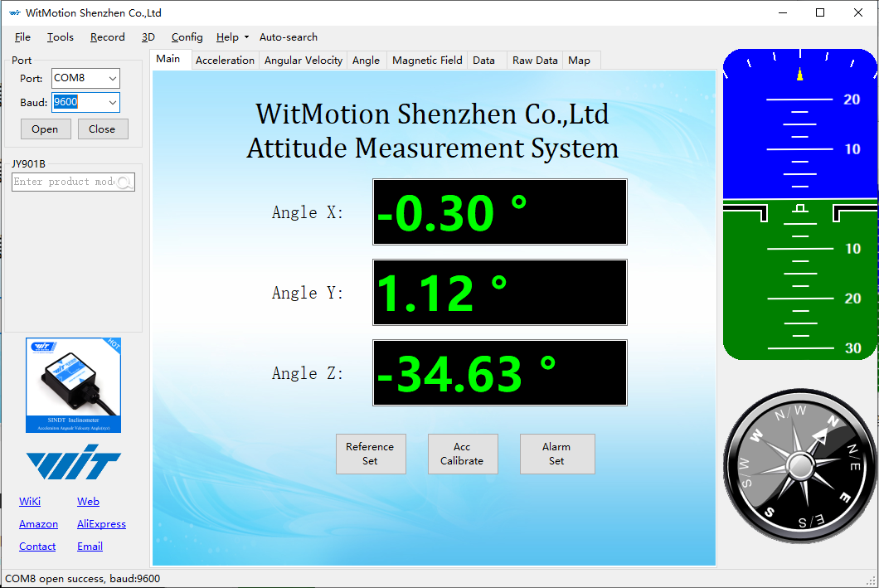The height and width of the screenshot is (588, 879).
Task: Click the compass heading instrument
Action: 800,466
